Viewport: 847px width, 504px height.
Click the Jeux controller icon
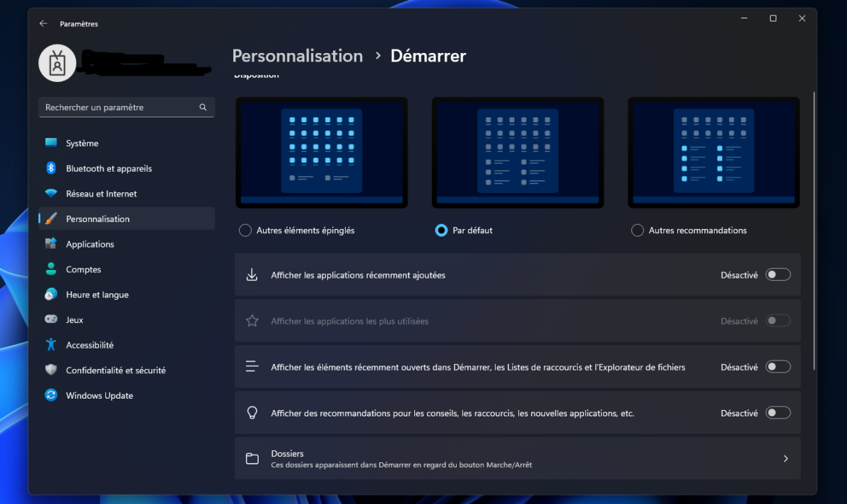click(x=51, y=320)
